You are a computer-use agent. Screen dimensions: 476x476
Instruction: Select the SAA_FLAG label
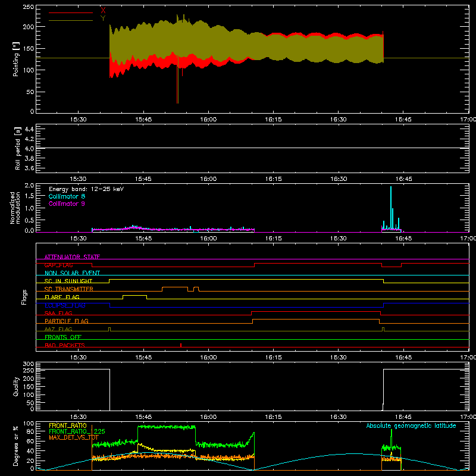pos(58,313)
